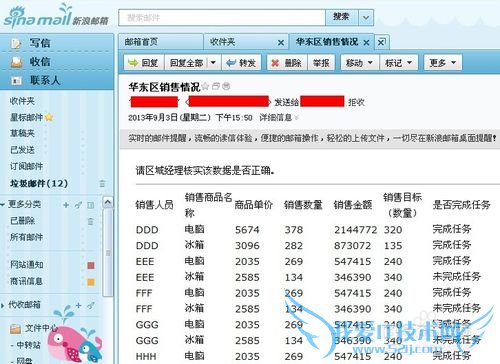Click the 删除 delete button
The height and width of the screenshot is (364, 500).
[287, 63]
